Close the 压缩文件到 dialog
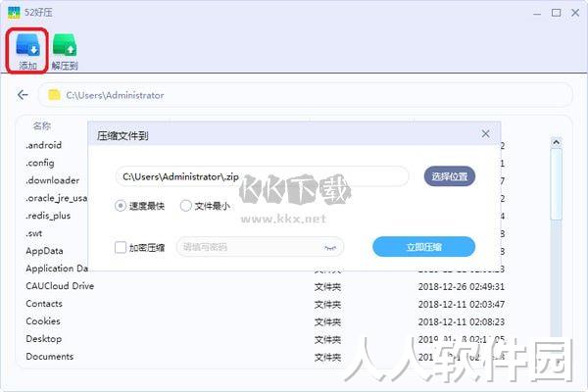 pos(485,134)
